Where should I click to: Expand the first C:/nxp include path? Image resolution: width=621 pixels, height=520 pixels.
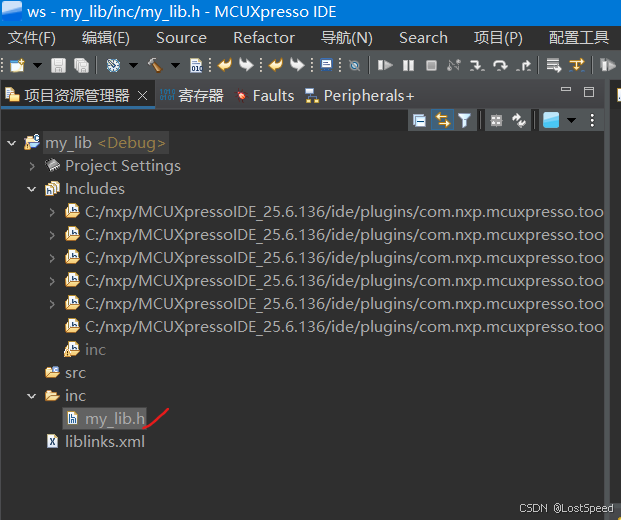pos(52,212)
